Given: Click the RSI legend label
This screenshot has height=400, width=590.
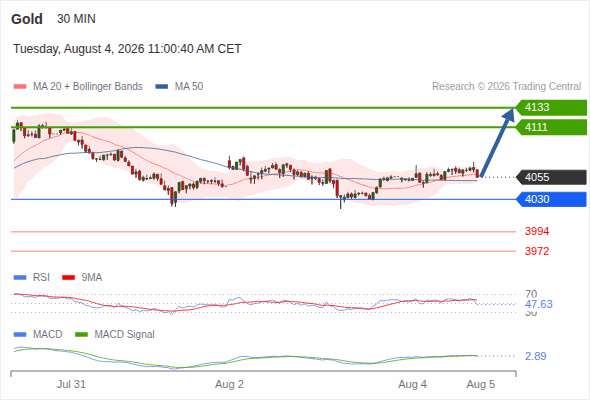Looking at the screenshot, I should click(41, 277).
